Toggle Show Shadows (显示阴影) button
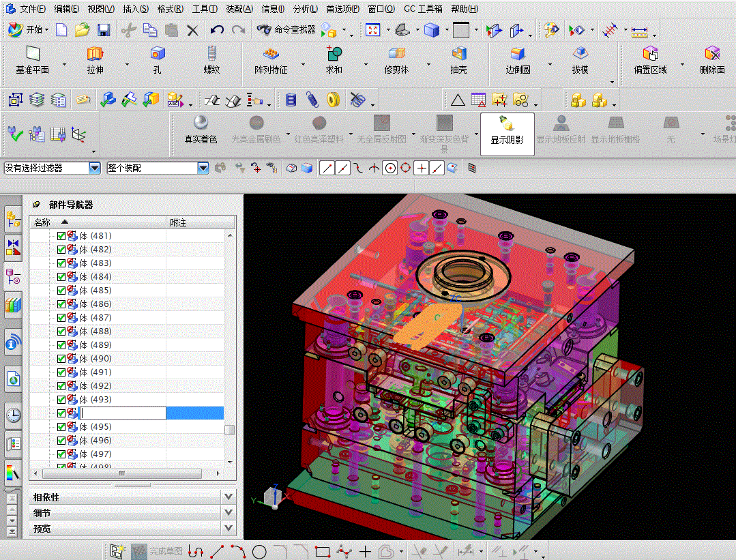Viewport: 736px width, 560px height. coord(507,129)
